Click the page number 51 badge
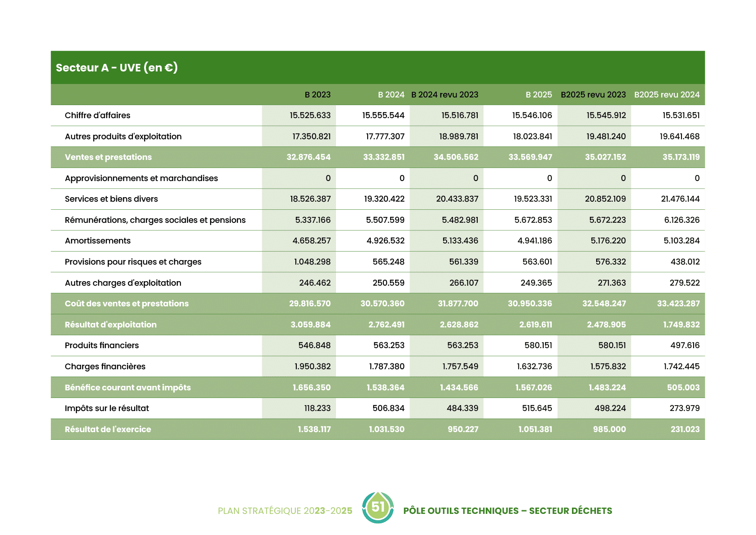The height and width of the screenshot is (535, 756). click(378, 508)
